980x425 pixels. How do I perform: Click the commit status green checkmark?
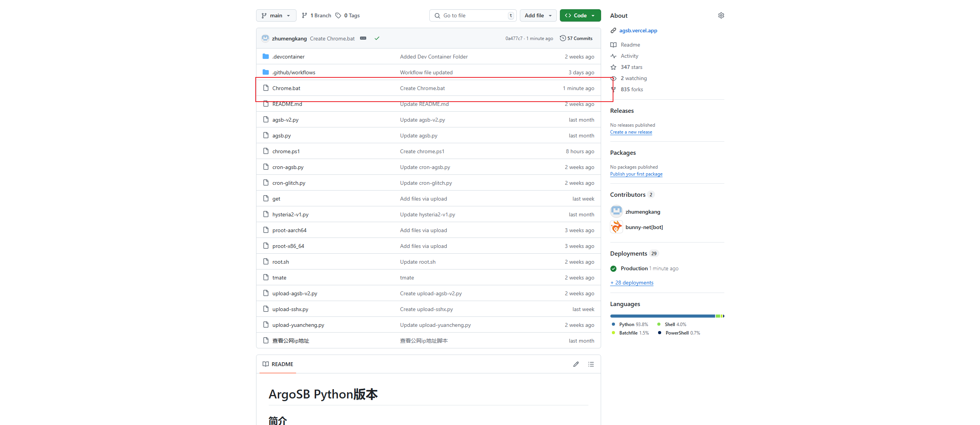coord(377,38)
